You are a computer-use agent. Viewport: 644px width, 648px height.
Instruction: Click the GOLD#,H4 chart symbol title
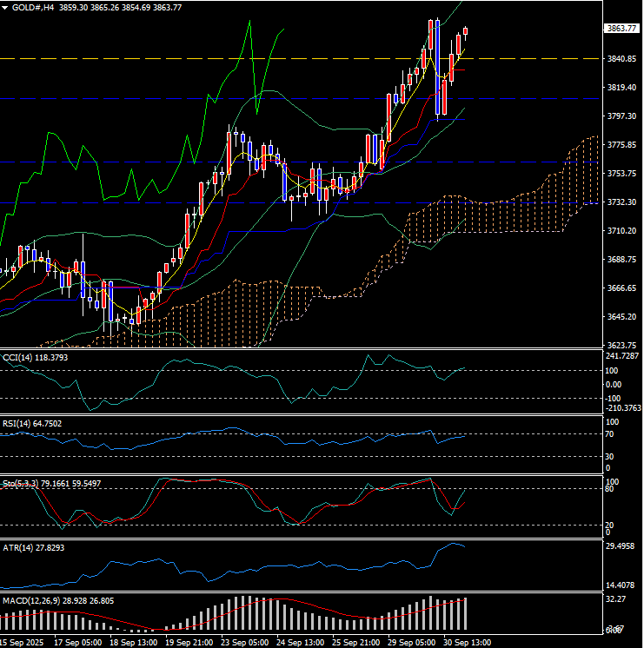33,7
